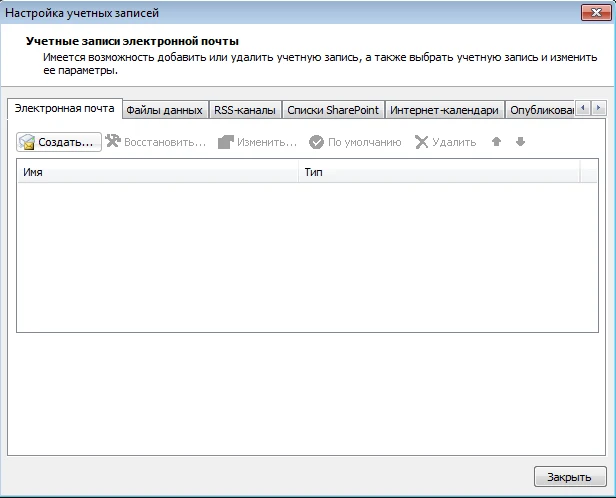616x498 pixels.
Task: Open the partially visible Опубликова... tab
Action: point(541,110)
